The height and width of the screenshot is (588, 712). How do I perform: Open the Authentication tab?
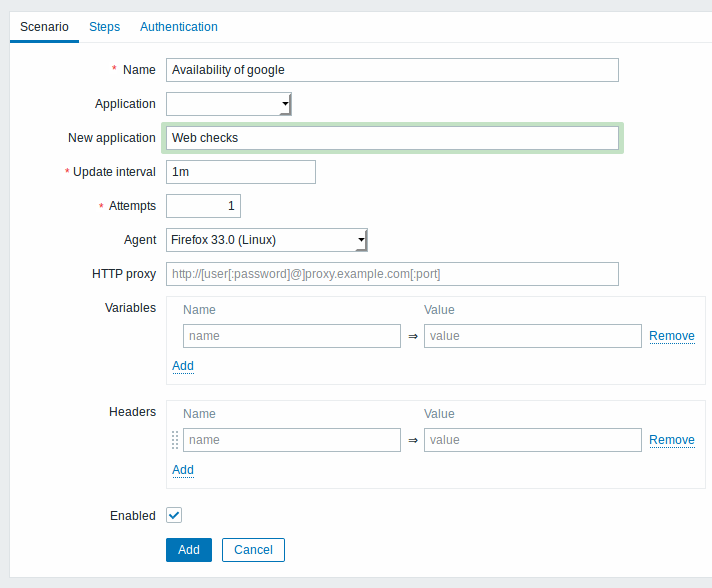pos(179,27)
